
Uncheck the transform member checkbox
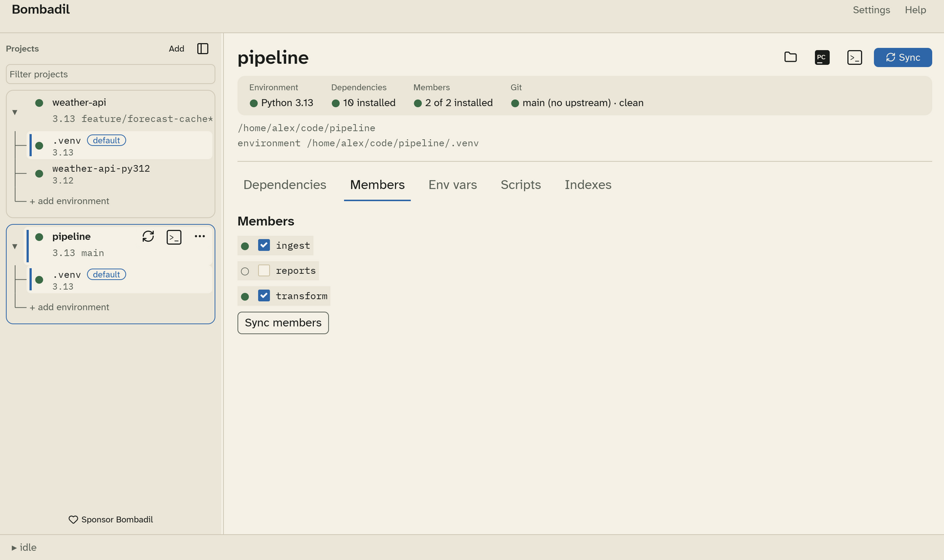click(264, 295)
